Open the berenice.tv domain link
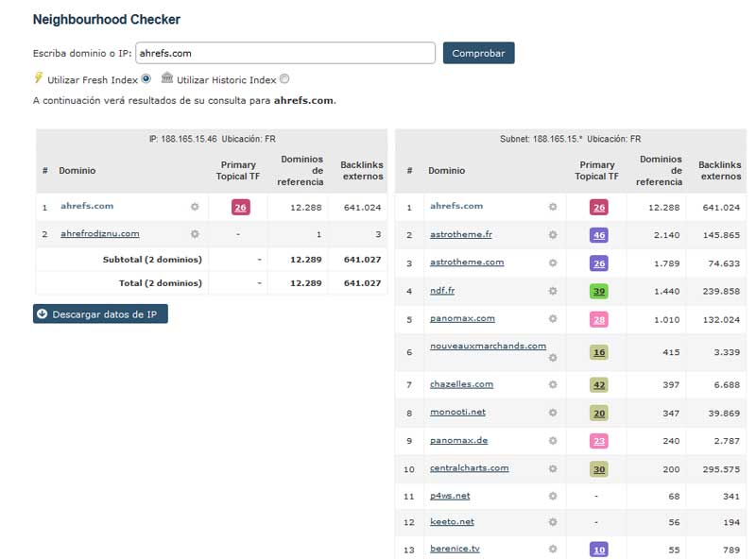 (x=454, y=549)
